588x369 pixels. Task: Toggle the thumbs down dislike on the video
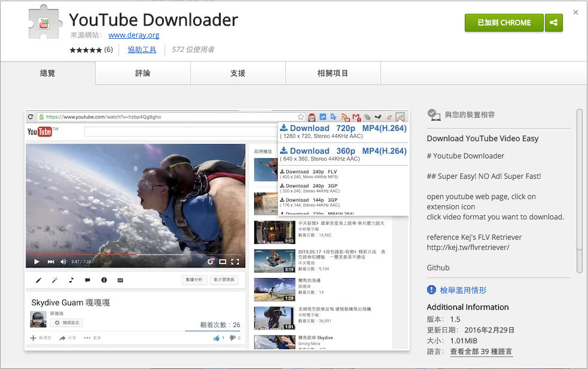233,338
